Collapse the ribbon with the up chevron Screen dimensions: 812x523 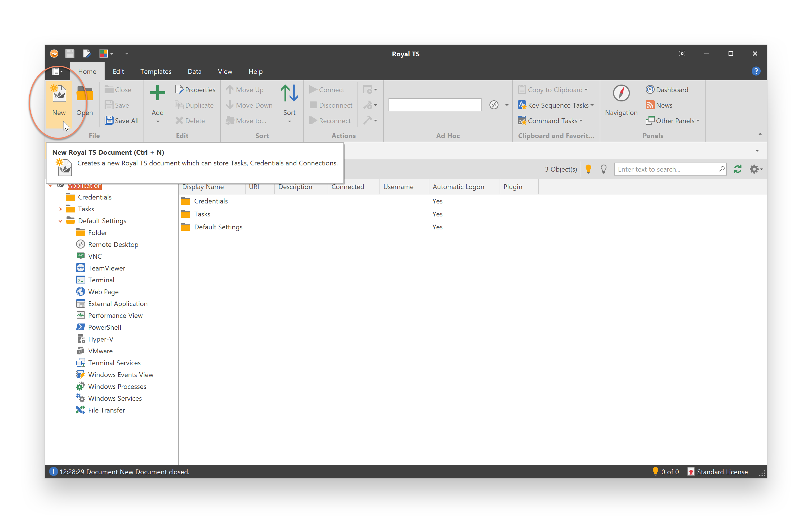[x=760, y=134]
